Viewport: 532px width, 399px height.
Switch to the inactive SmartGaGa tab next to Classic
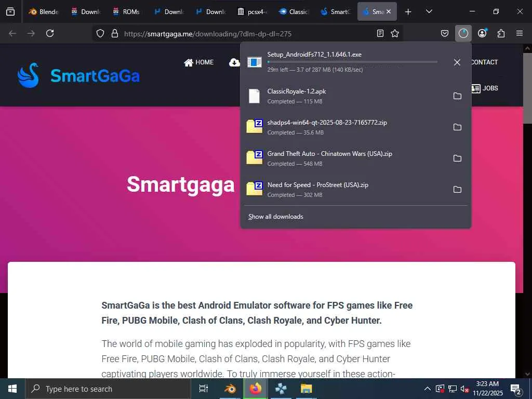point(335,11)
